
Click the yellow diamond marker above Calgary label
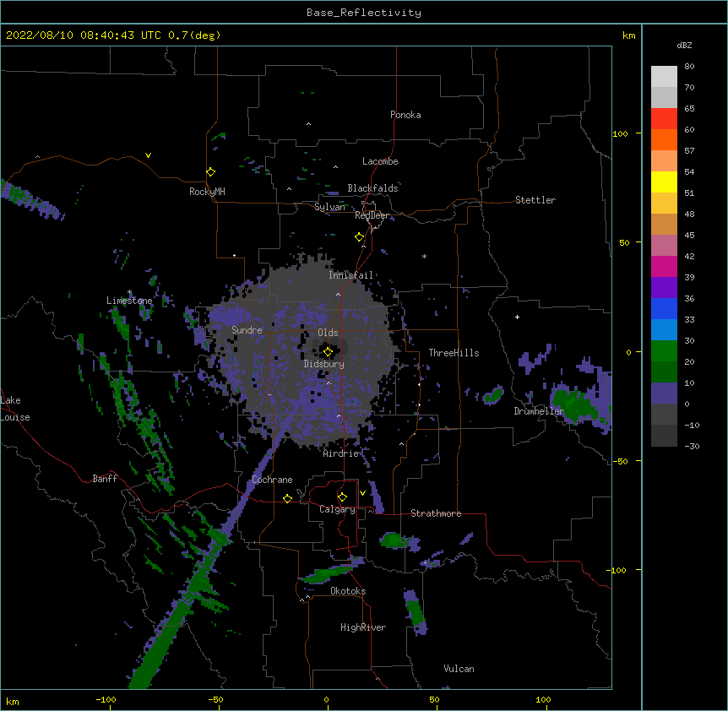tap(342, 497)
